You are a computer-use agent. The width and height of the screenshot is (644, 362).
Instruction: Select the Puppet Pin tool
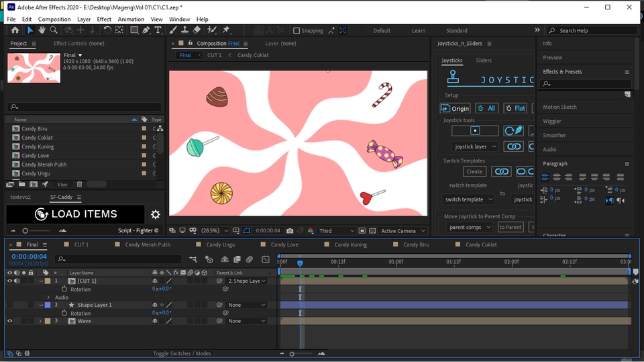[226, 30]
